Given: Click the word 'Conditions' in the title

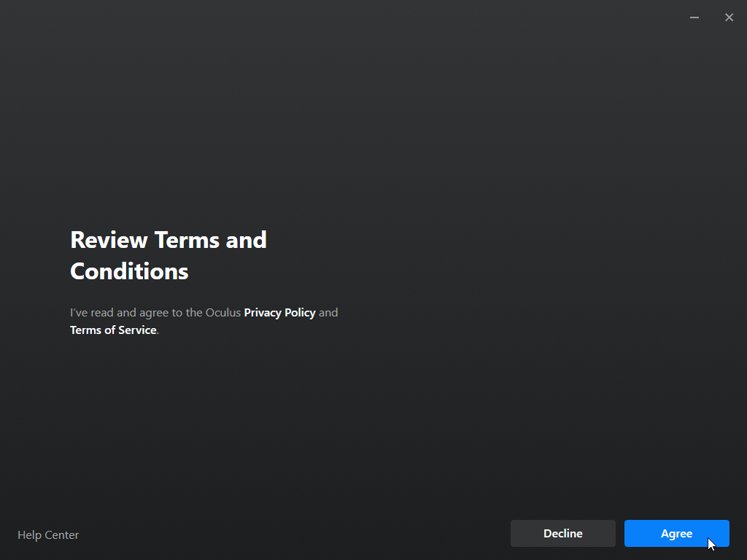Looking at the screenshot, I should (129, 272).
